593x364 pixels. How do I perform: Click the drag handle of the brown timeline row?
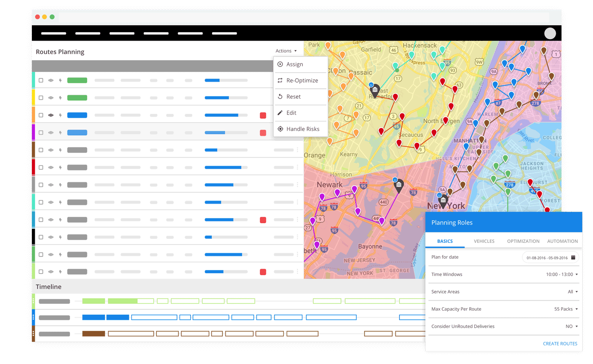pyautogui.click(x=33, y=334)
